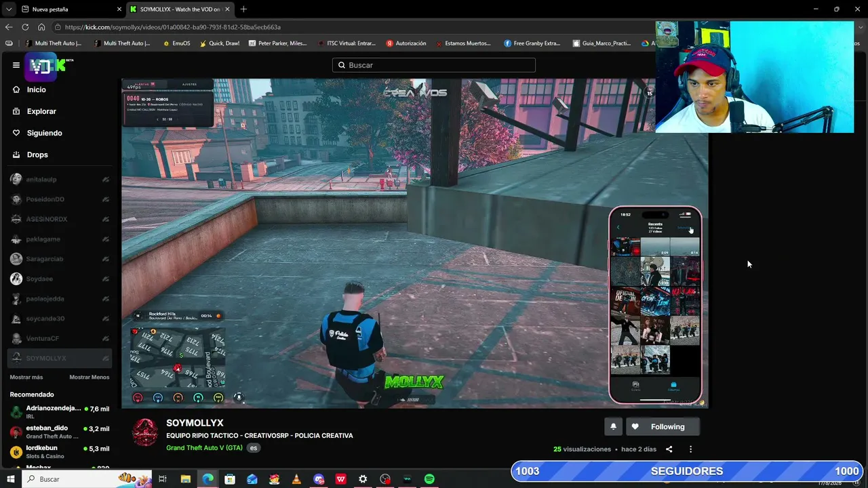Screen dimensions: 868x488
Task: Open Explorar in the sidebar
Action: pos(41,111)
